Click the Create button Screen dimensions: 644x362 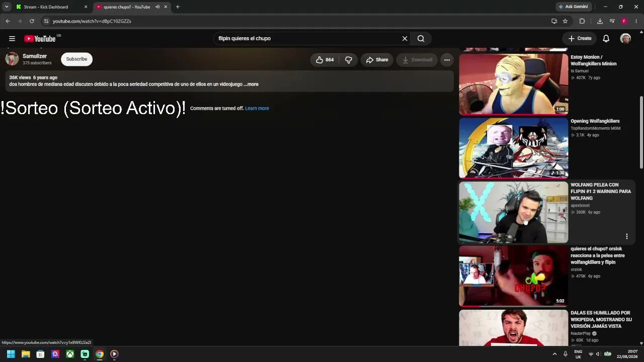click(x=580, y=39)
